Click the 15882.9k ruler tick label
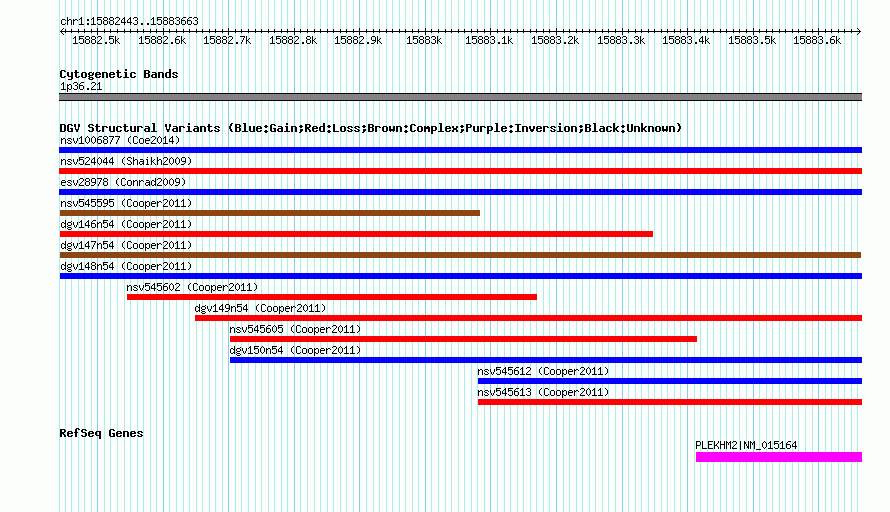 [358, 40]
